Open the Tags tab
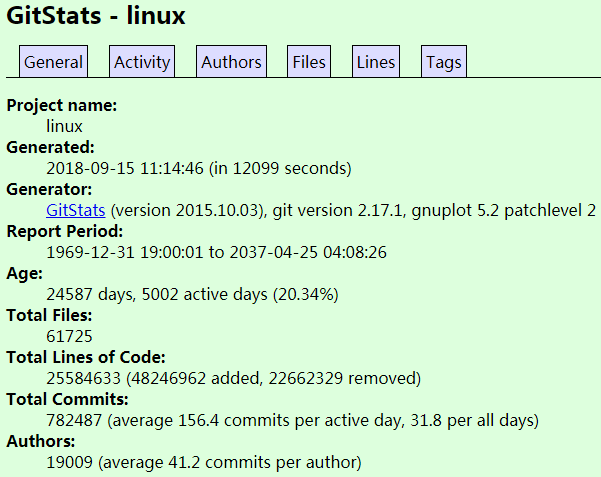The image size is (601, 477). coord(444,62)
